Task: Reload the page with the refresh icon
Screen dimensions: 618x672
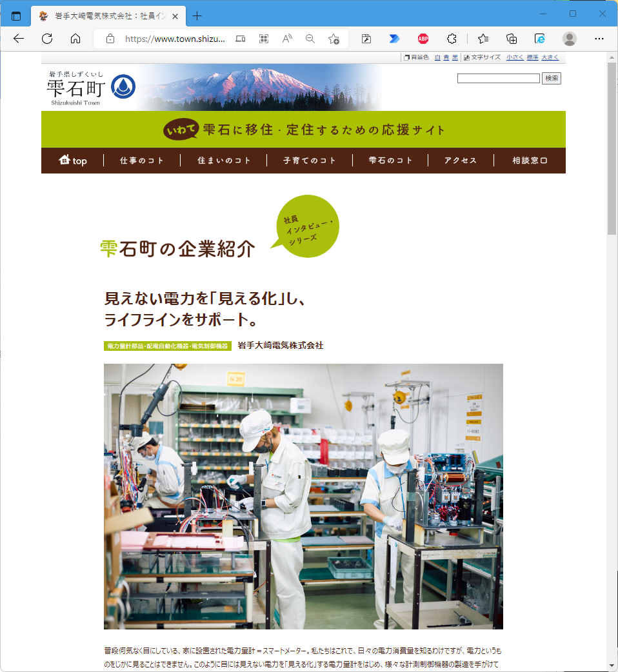Action: (x=47, y=39)
